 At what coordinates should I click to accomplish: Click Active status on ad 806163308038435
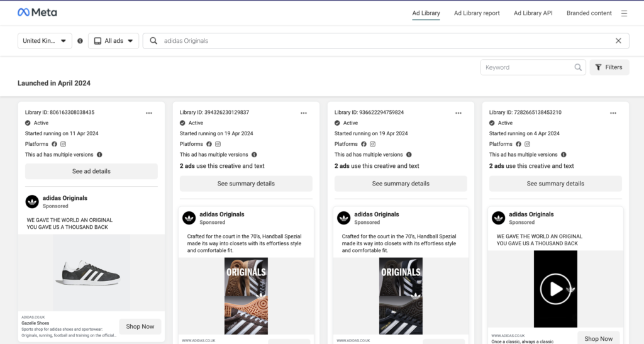click(37, 123)
